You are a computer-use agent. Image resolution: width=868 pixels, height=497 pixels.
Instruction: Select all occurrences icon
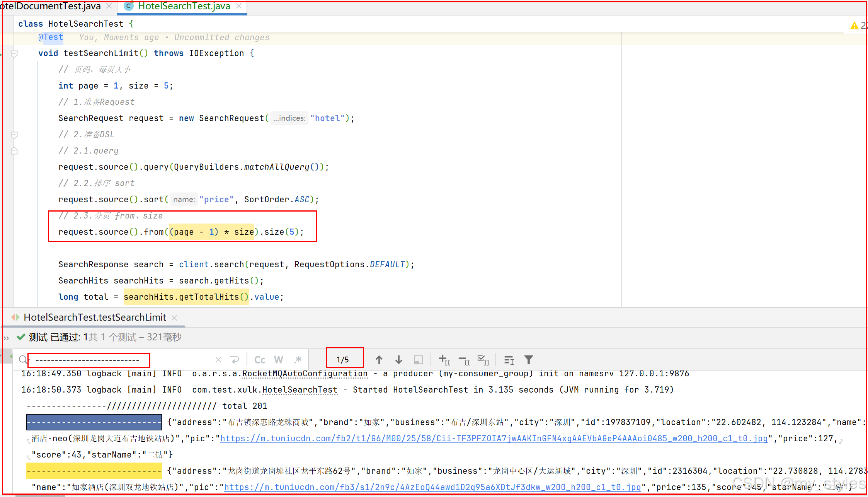click(x=483, y=360)
